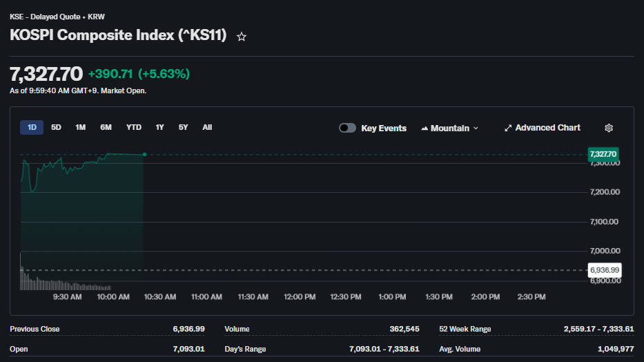The image size is (644, 362).
Task: Click the 7,000.00 price axis label
Action: click(605, 251)
